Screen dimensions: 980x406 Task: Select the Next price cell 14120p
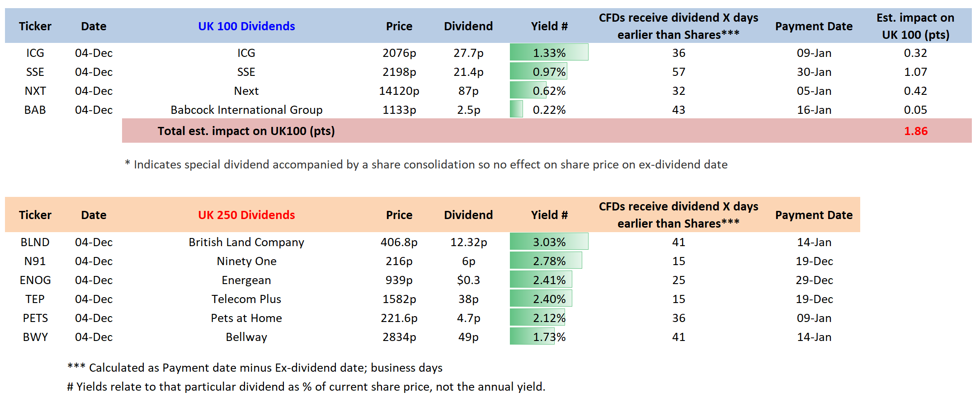[x=399, y=91]
